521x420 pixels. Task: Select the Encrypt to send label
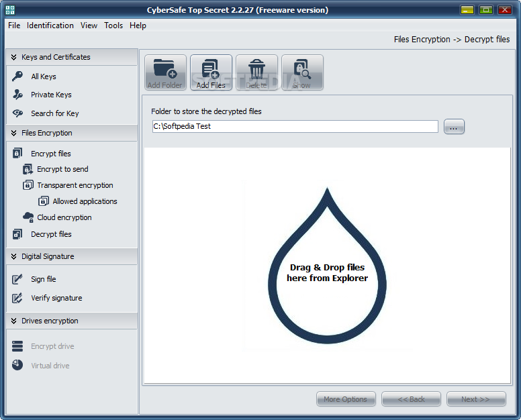pos(63,169)
